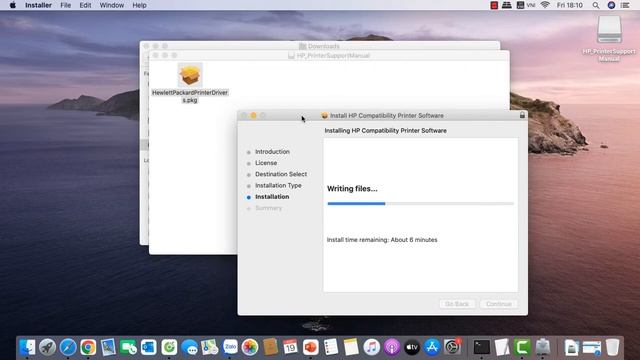Select the Installation Type step
This screenshot has width=640, height=360.
coord(278,185)
